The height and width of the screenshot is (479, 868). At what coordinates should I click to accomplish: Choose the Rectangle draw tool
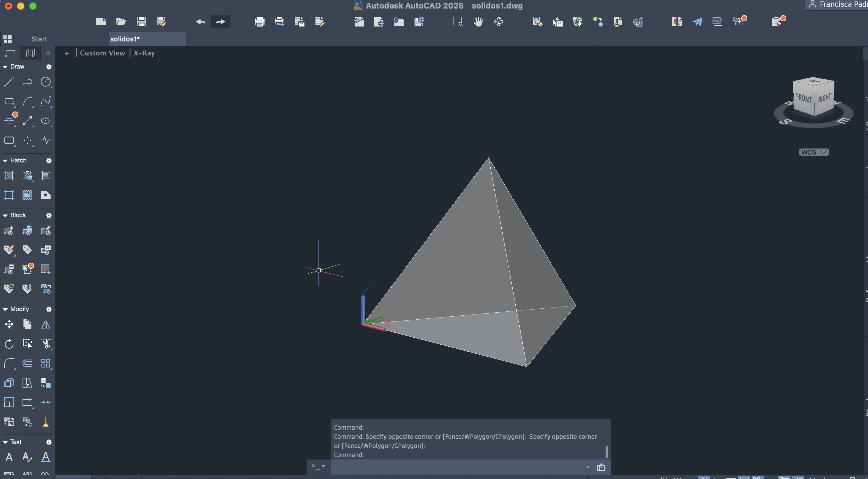tap(9, 101)
